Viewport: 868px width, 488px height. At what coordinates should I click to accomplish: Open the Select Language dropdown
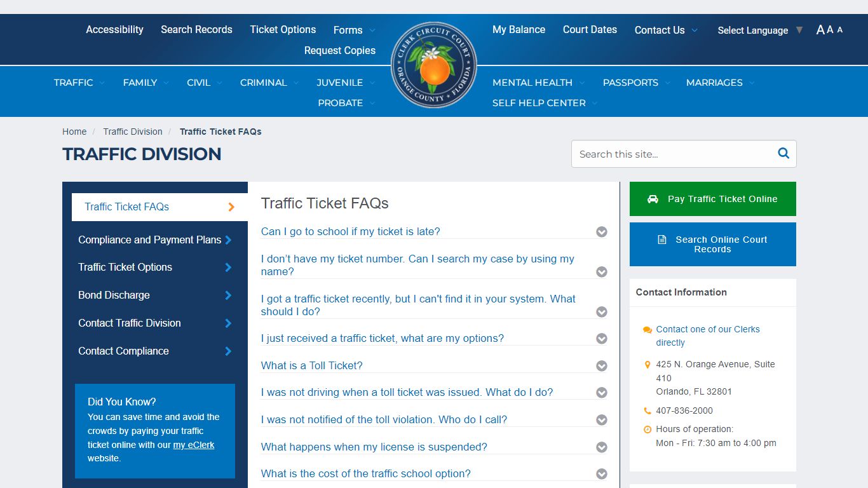tap(760, 30)
